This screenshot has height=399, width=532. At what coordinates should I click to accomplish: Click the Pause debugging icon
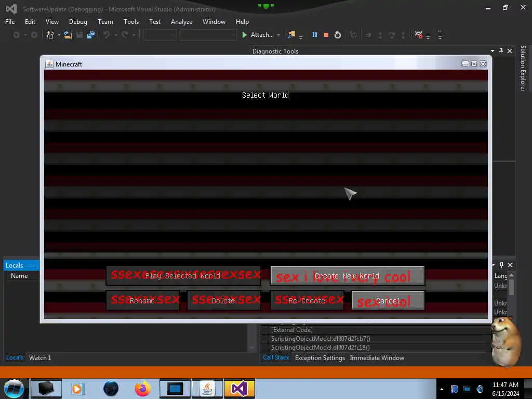(x=314, y=35)
